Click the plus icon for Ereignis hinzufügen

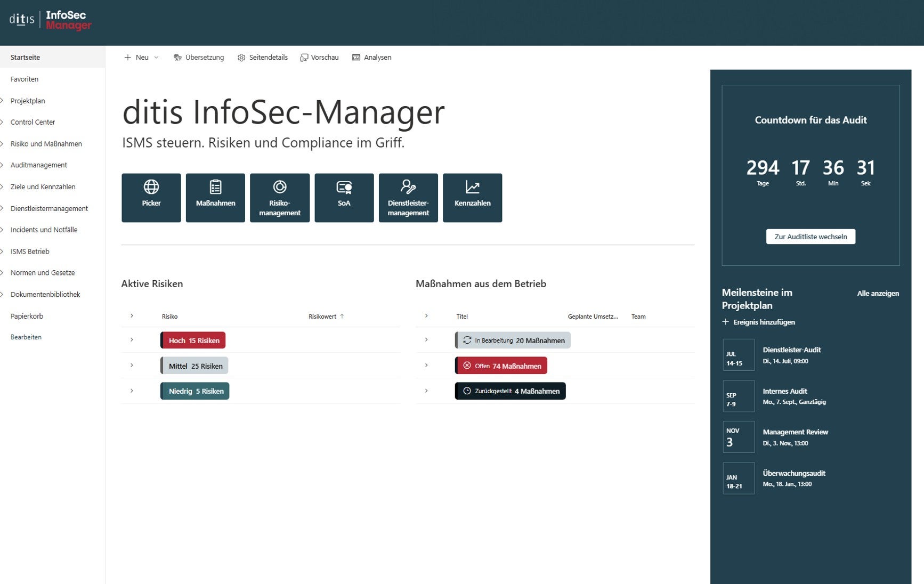point(725,322)
